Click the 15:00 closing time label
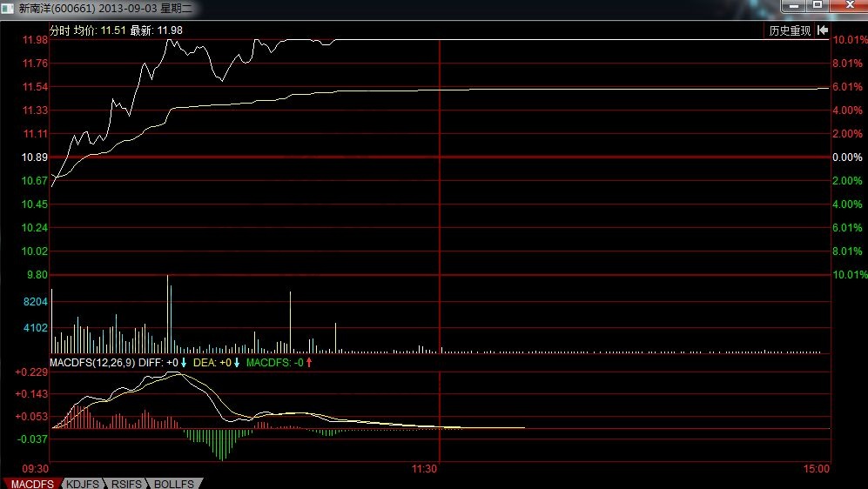 tap(817, 468)
